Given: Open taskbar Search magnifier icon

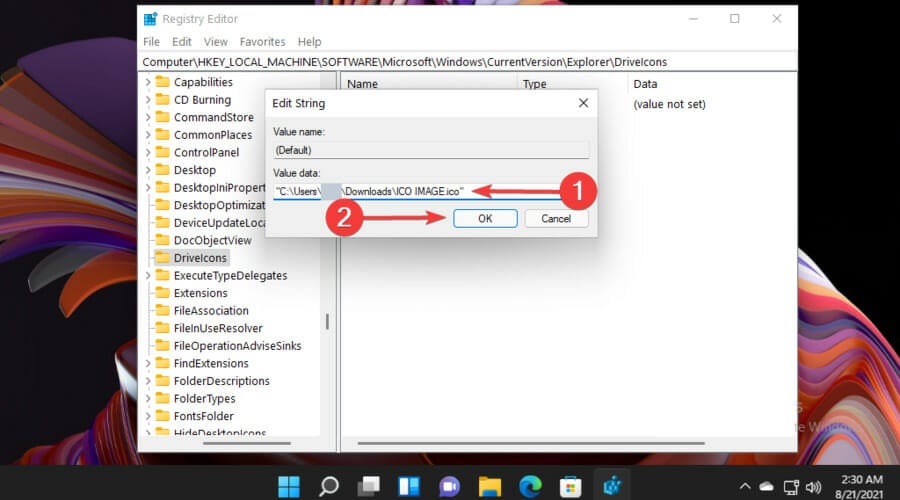Looking at the screenshot, I should (x=329, y=487).
